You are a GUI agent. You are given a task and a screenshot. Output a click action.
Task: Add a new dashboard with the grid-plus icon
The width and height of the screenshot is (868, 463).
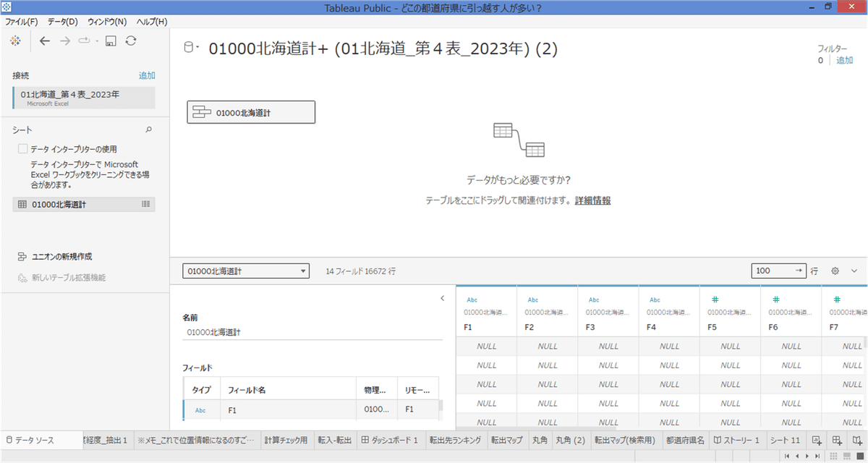(x=837, y=440)
